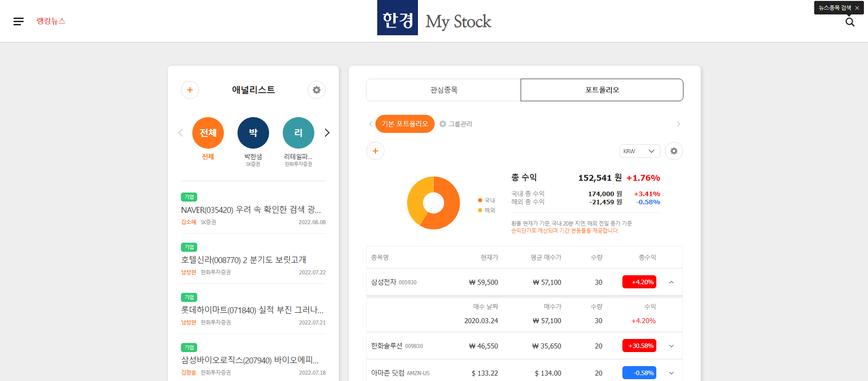Open 그룹관리 group management
This screenshot has width=868, height=381.
pos(456,124)
